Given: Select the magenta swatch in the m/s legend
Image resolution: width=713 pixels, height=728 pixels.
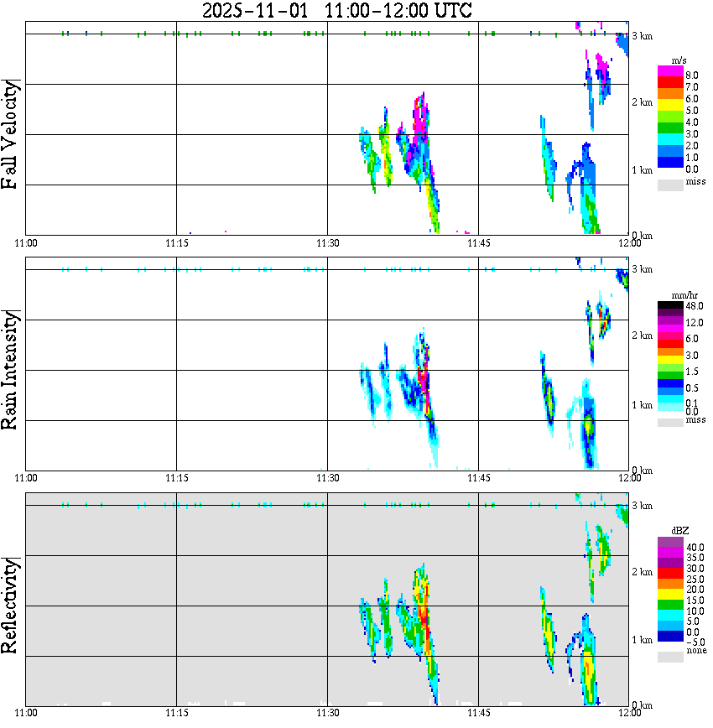Looking at the screenshot, I should [x=670, y=71].
